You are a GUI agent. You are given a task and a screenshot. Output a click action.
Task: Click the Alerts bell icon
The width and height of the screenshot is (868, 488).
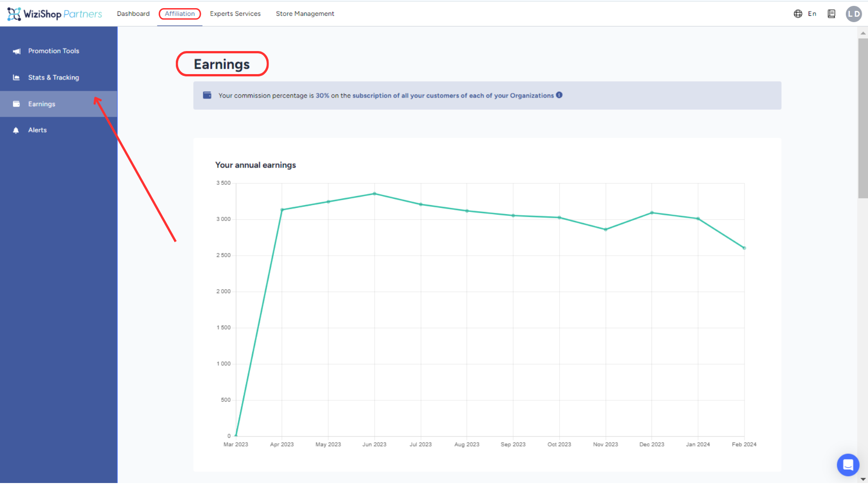(x=16, y=130)
